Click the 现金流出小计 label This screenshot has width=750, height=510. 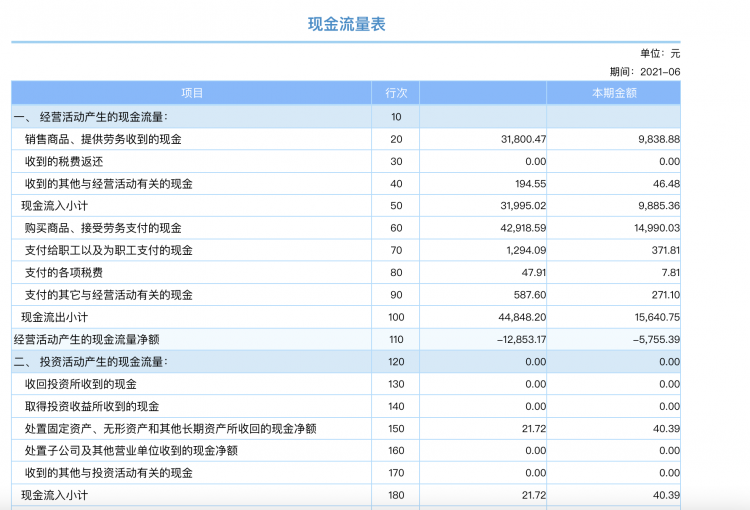pos(55,317)
